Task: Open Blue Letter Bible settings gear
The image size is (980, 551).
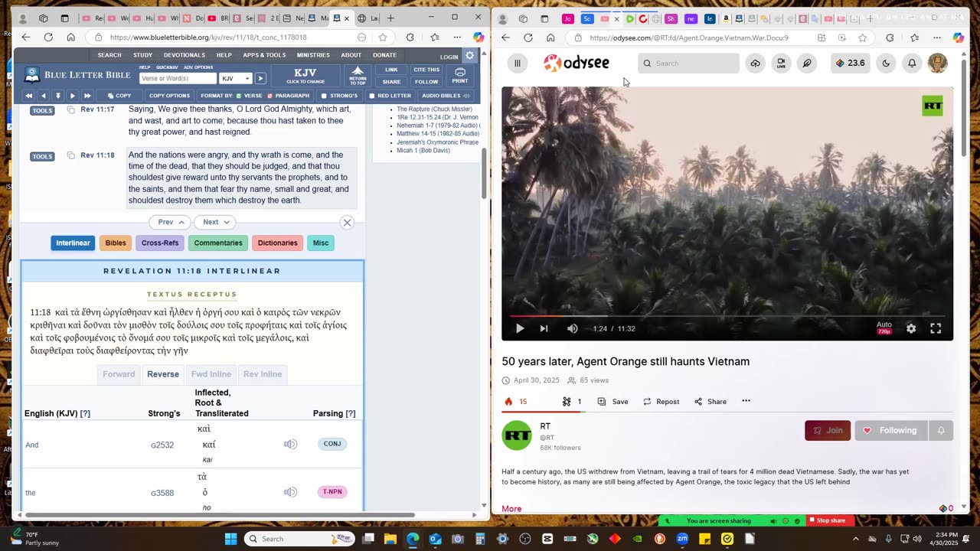Action: tap(470, 55)
